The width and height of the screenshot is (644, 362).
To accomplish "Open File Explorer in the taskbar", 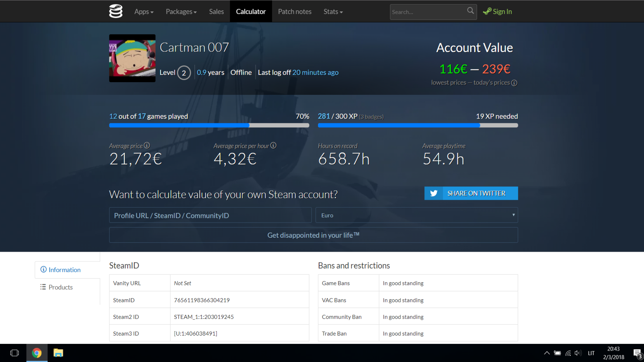I will pos(58,353).
